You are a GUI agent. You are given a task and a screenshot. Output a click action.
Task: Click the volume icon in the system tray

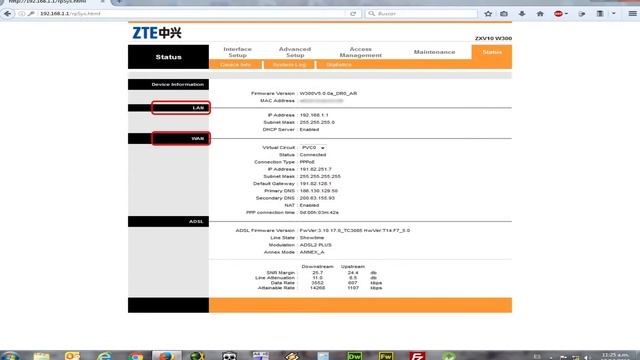(x=587, y=357)
